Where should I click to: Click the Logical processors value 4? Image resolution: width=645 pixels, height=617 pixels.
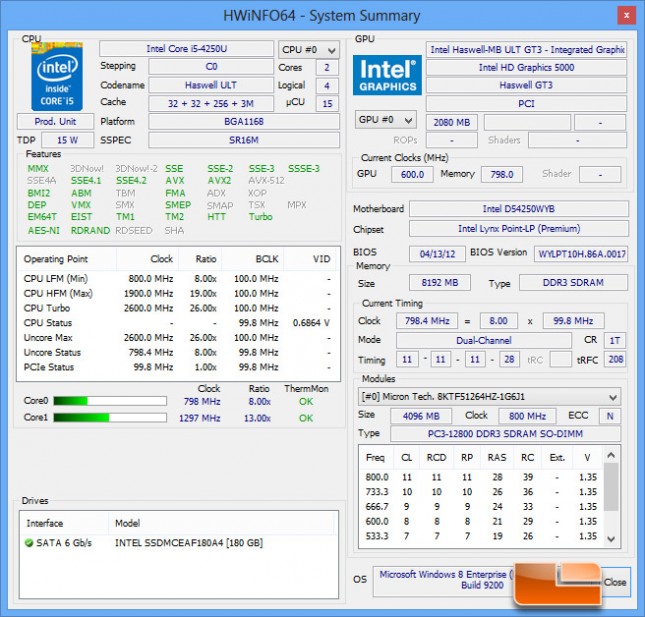(x=327, y=86)
